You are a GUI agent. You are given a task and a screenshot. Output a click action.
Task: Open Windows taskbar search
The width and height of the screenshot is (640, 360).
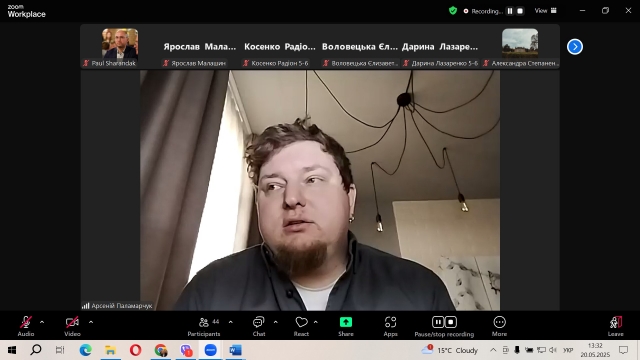[x=36, y=350]
